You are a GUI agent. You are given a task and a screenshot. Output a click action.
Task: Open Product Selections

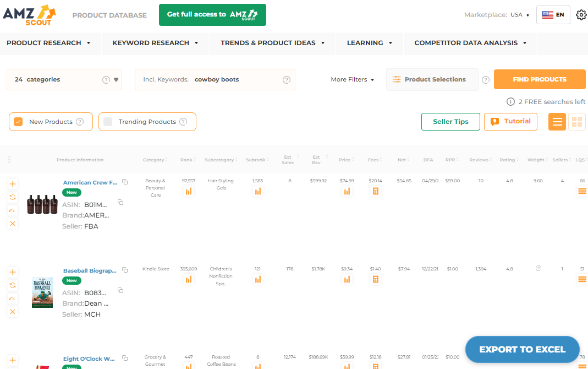(432, 79)
